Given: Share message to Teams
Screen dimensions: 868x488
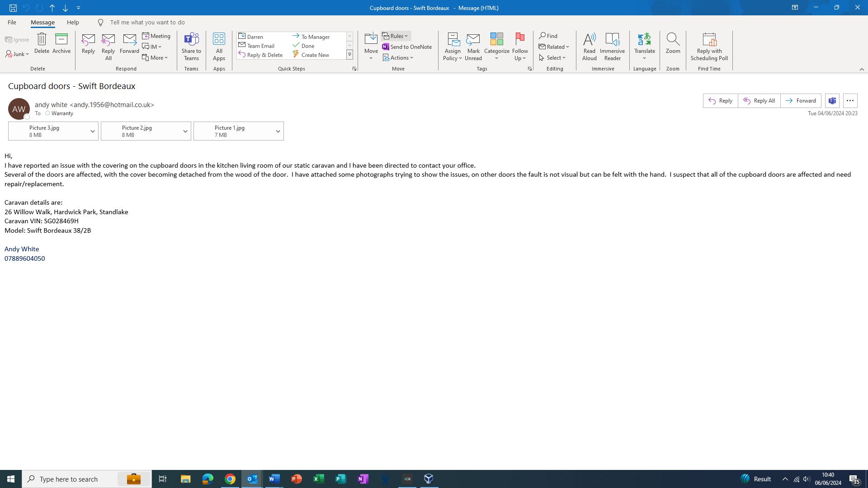Looking at the screenshot, I should tap(191, 46).
